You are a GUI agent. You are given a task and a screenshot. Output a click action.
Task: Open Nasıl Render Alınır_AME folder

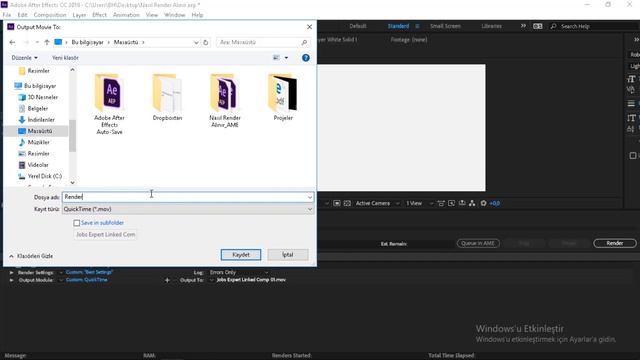tap(225, 100)
